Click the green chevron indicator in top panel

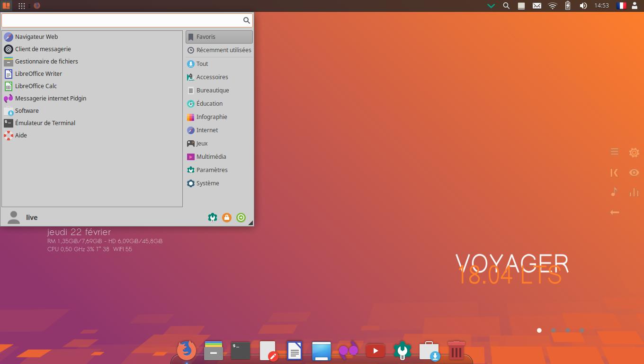[491, 6]
